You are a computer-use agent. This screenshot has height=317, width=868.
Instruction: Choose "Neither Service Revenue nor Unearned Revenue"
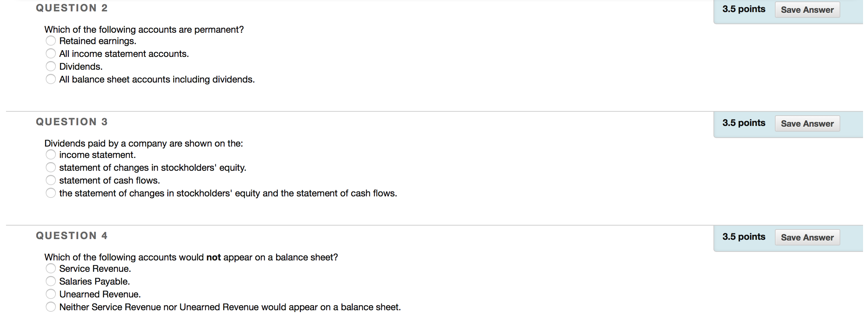(51, 306)
